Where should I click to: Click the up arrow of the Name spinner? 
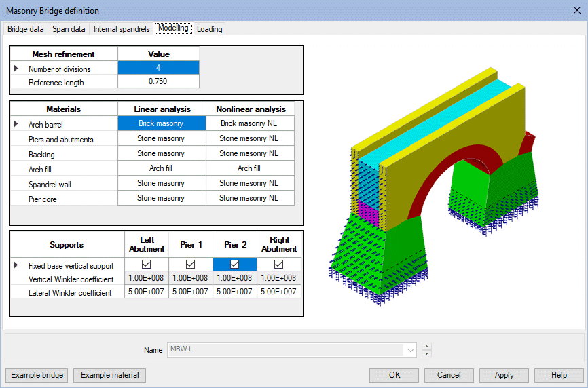click(x=426, y=347)
